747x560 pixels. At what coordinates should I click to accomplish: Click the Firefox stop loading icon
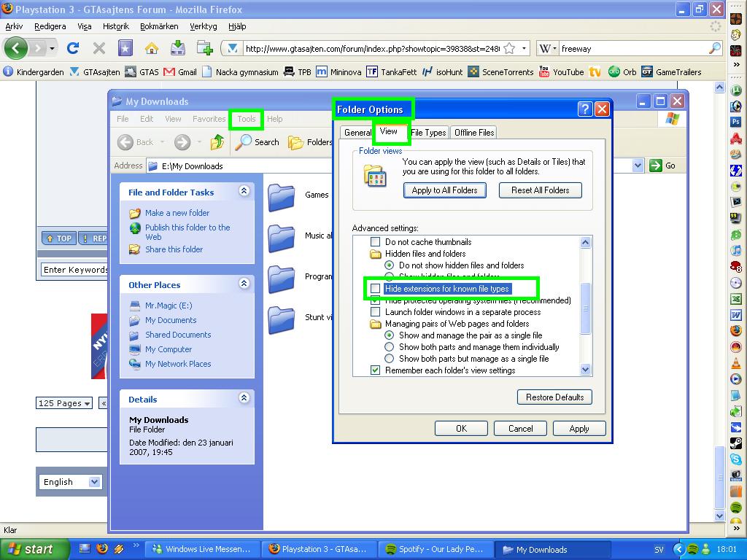[99, 48]
